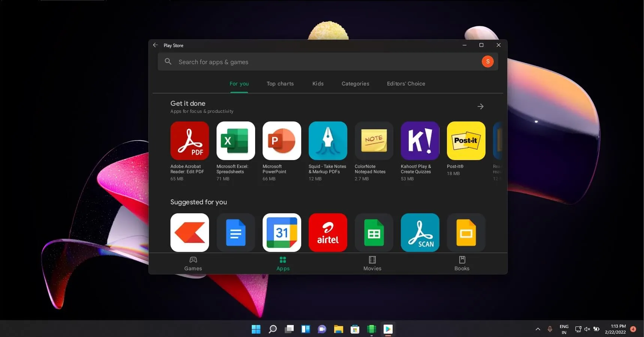Select the Kahoot! app icon
The image size is (644, 337).
420,141
